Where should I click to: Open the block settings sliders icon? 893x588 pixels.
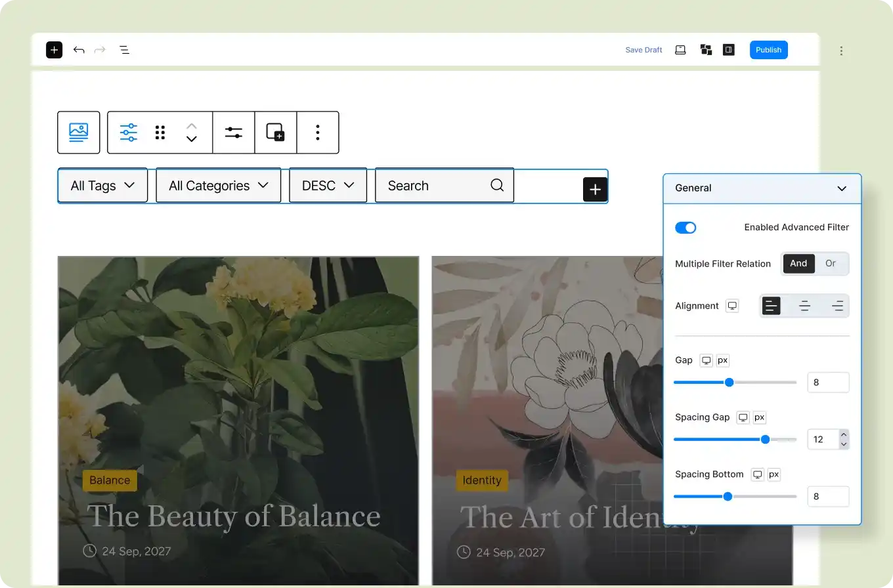pos(234,133)
